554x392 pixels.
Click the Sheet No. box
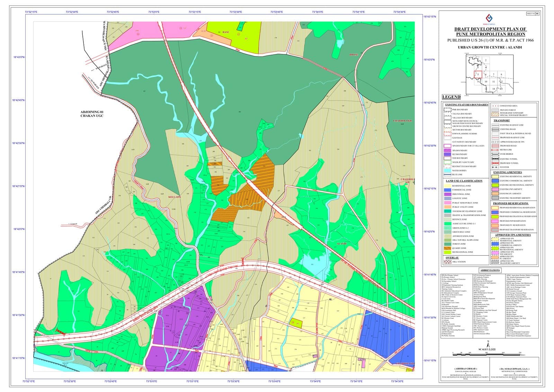[x=533, y=14]
